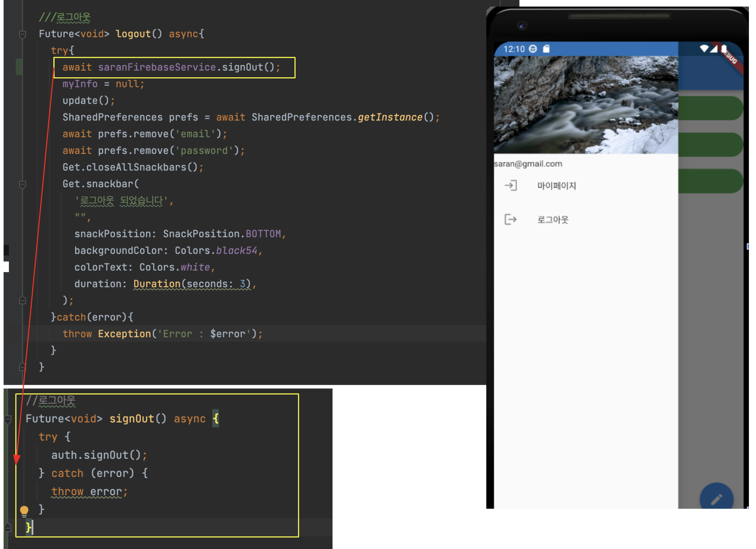The image size is (756, 549).
Task: Click the green change marker in gutter
Action: [19, 67]
